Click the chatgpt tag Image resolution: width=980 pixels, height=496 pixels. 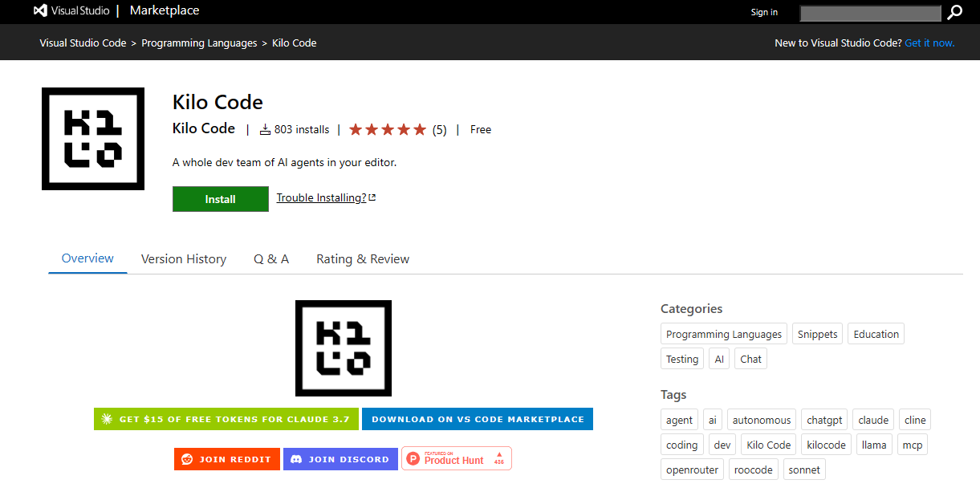click(824, 420)
